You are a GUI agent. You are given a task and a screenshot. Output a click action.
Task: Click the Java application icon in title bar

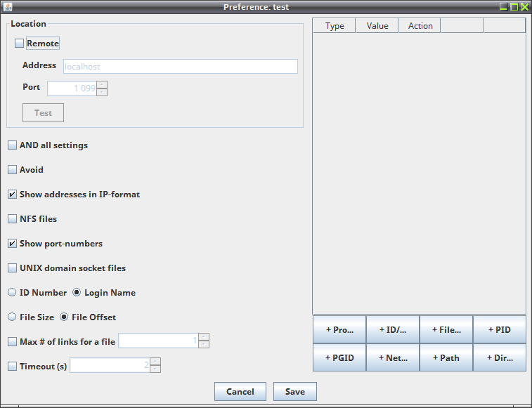click(x=8, y=7)
